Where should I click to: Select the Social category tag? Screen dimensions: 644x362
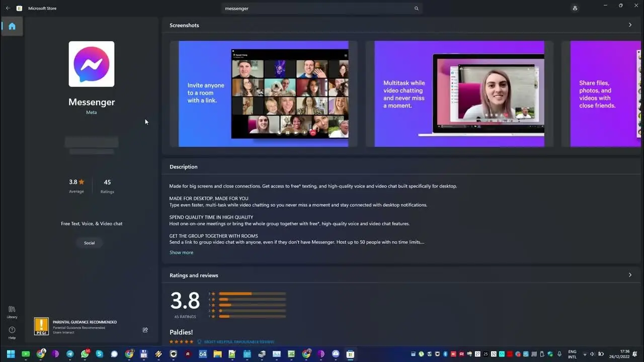90,243
